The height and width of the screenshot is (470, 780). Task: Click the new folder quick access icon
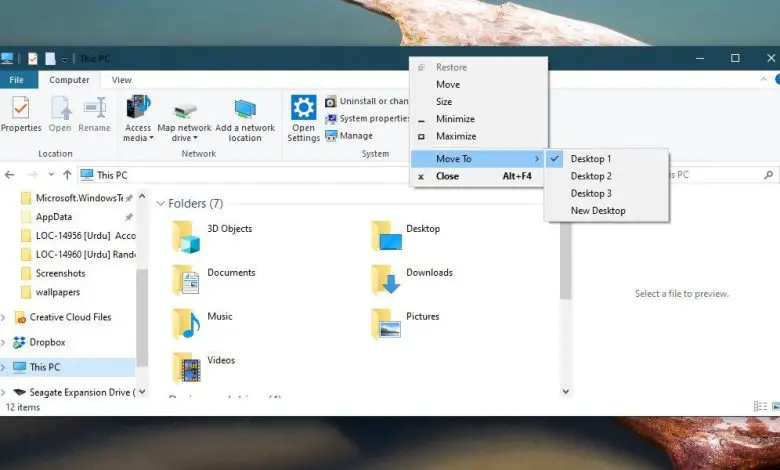click(50, 59)
